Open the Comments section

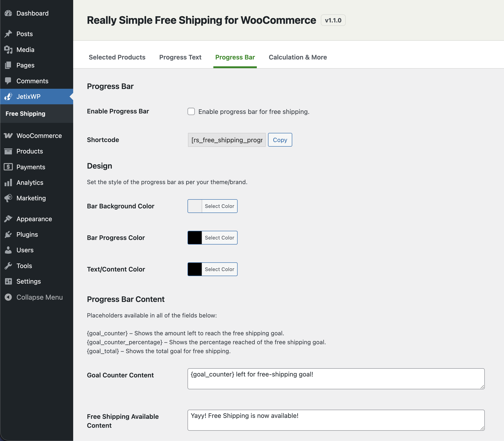click(x=32, y=81)
